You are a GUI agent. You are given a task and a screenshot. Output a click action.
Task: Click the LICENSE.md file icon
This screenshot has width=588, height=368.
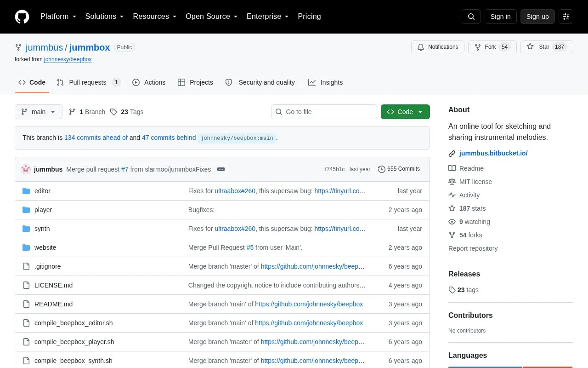click(26, 285)
